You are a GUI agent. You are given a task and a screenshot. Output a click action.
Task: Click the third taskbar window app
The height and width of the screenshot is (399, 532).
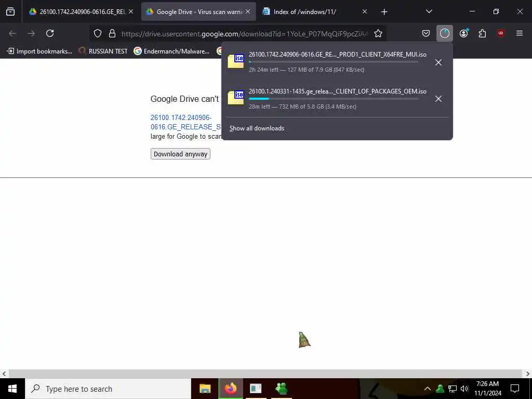(256, 389)
